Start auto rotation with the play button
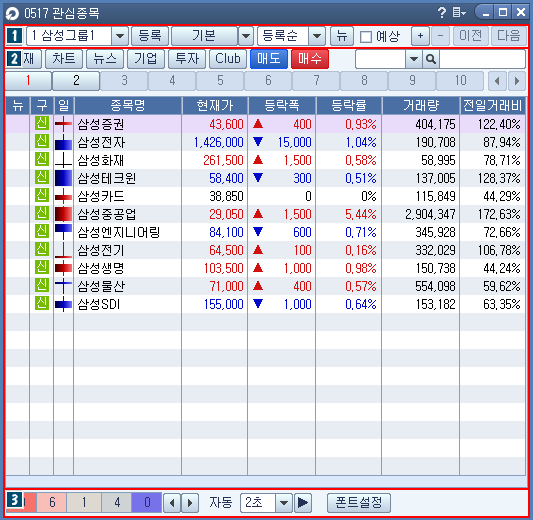The height and width of the screenshot is (520, 533). point(303,503)
